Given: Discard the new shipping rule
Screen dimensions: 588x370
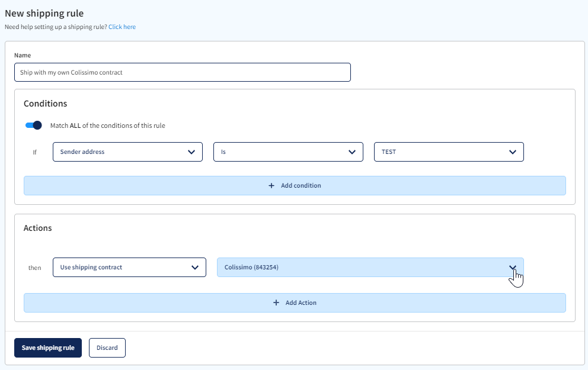Looking at the screenshot, I should 107,348.
